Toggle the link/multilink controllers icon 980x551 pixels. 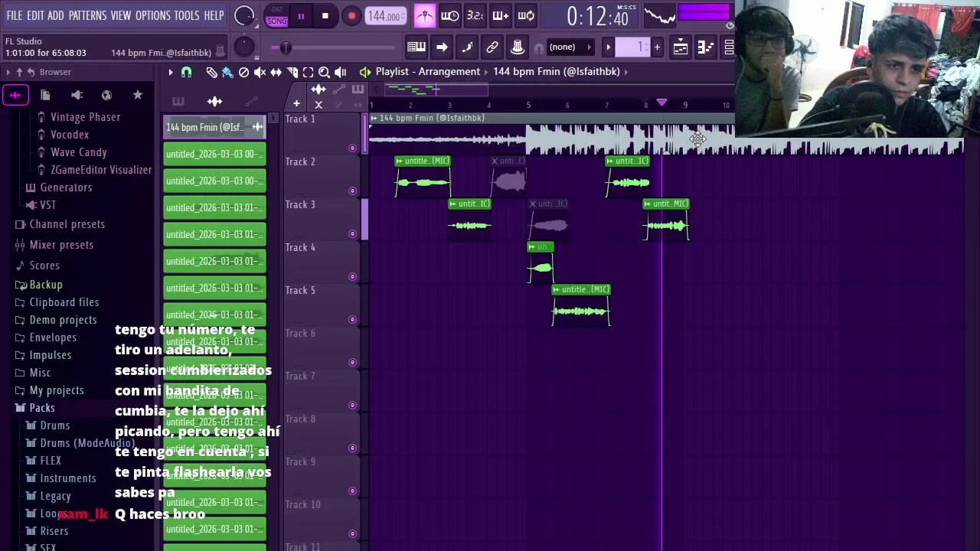(x=492, y=47)
